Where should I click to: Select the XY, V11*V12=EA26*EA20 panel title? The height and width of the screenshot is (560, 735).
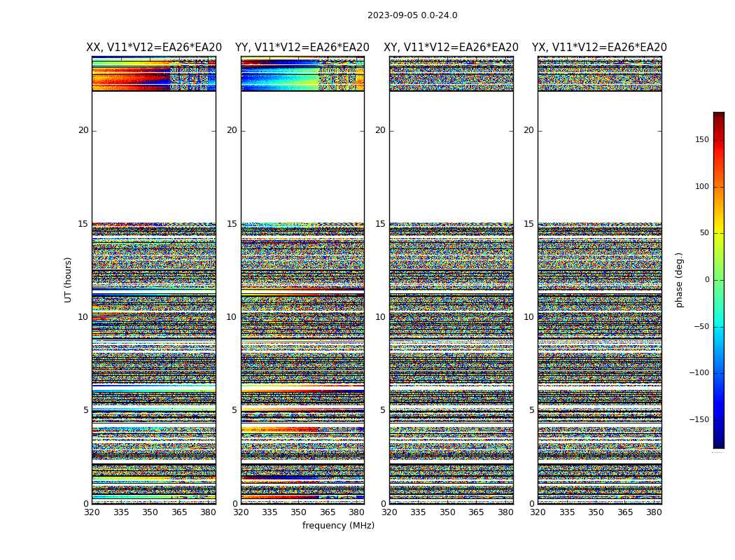pos(451,48)
